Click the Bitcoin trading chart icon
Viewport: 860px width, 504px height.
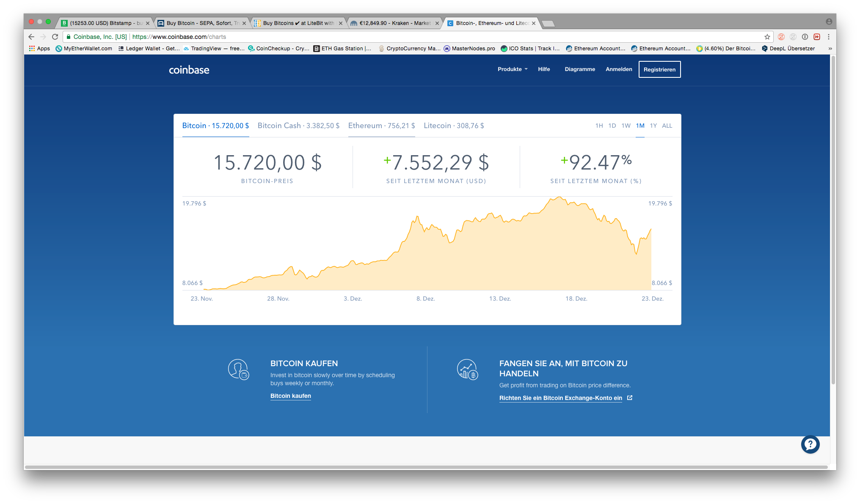[467, 370]
